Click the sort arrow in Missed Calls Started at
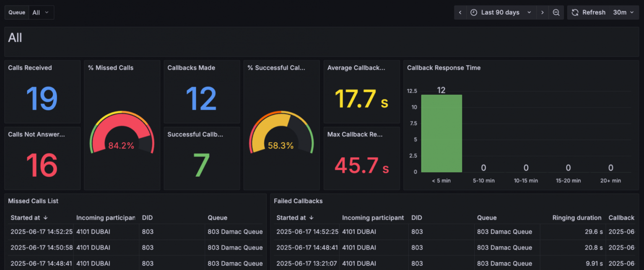 pyautogui.click(x=45, y=218)
